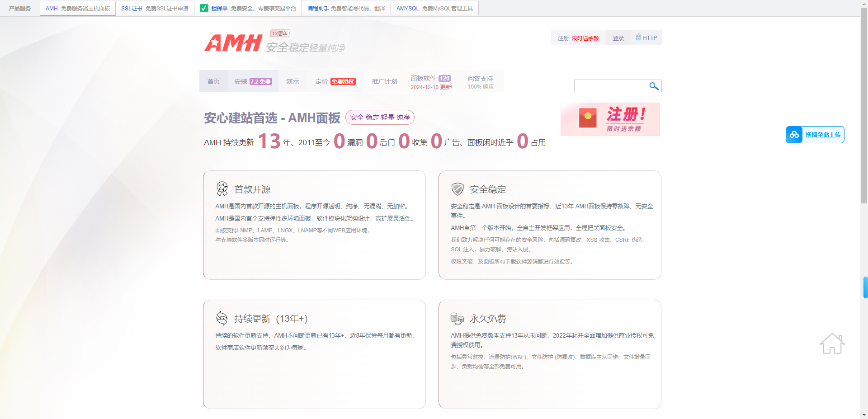Click the red envelope 注册 banner
Screen dimensions: 868x419
pos(610,119)
